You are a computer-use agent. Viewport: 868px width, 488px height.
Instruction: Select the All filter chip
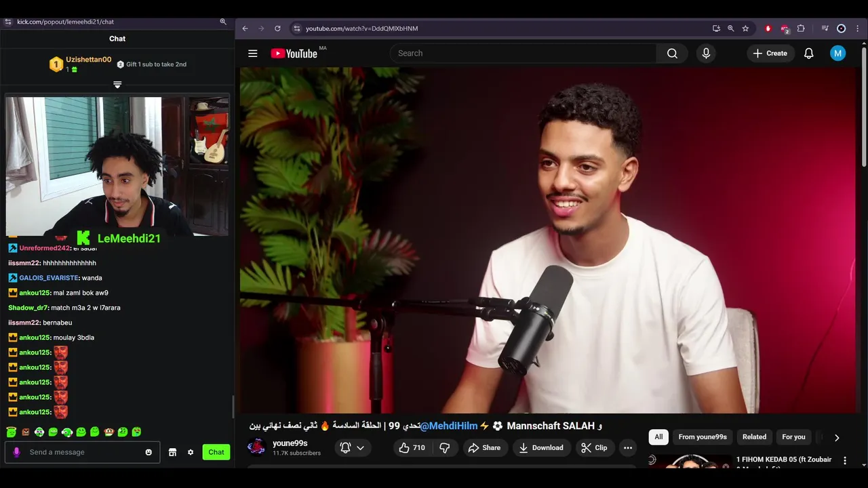point(658,437)
